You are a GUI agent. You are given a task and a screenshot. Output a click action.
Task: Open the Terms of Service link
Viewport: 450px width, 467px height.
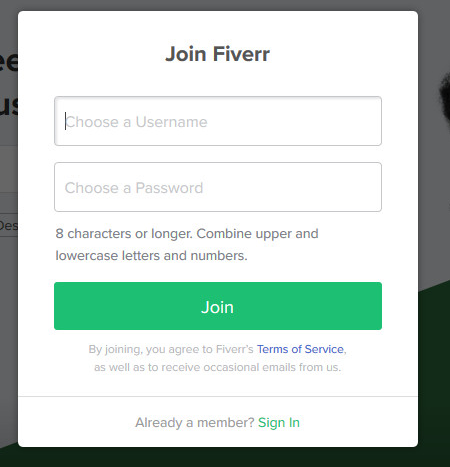click(x=300, y=349)
